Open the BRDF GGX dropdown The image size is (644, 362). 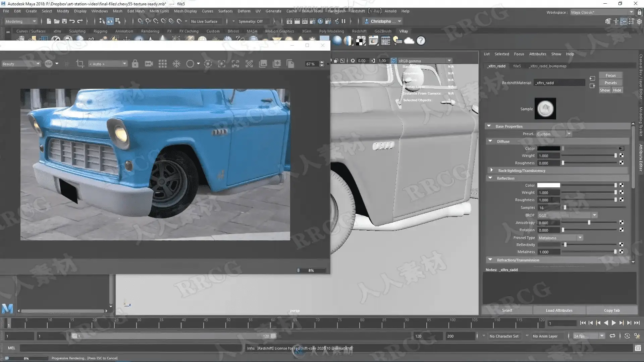(567, 215)
